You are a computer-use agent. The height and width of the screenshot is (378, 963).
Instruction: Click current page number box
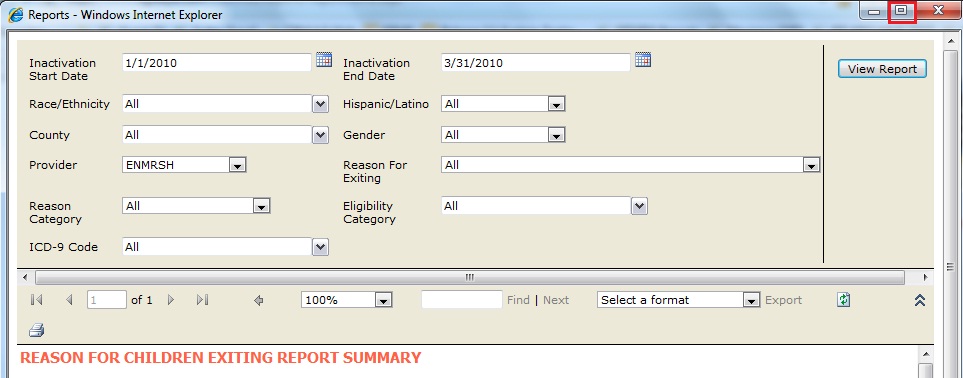[107, 300]
